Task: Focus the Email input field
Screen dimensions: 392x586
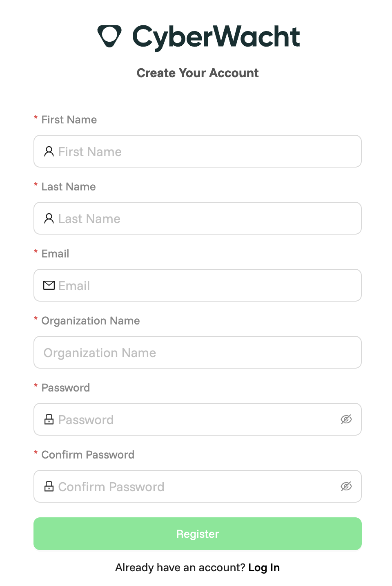Action: tap(184, 285)
